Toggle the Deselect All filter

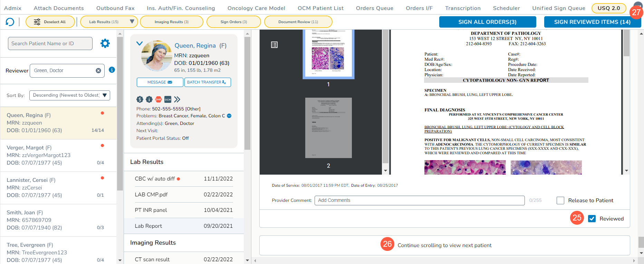tap(50, 22)
